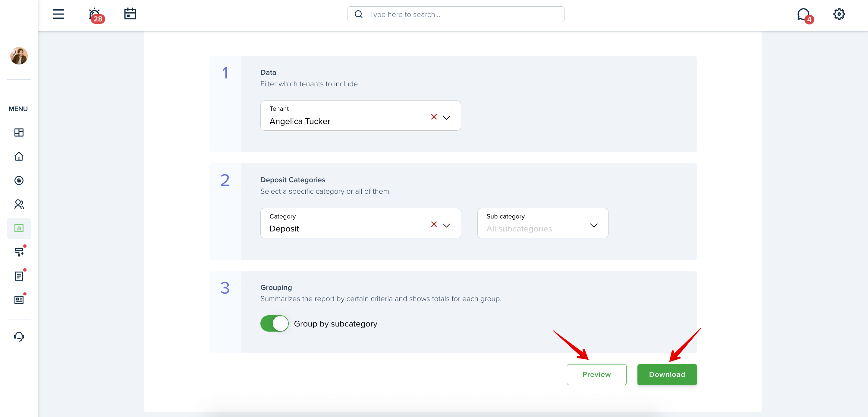Open Reports chart icon in sidebar

19,228
